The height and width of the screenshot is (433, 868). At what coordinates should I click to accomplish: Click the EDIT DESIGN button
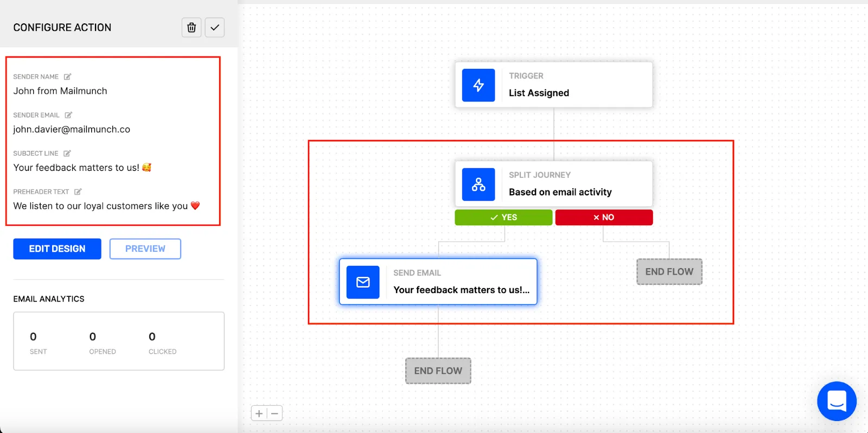(57, 249)
